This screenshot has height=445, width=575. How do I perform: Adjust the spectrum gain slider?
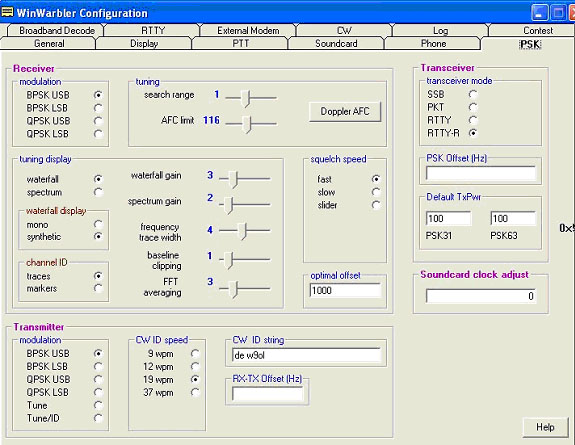click(245, 204)
